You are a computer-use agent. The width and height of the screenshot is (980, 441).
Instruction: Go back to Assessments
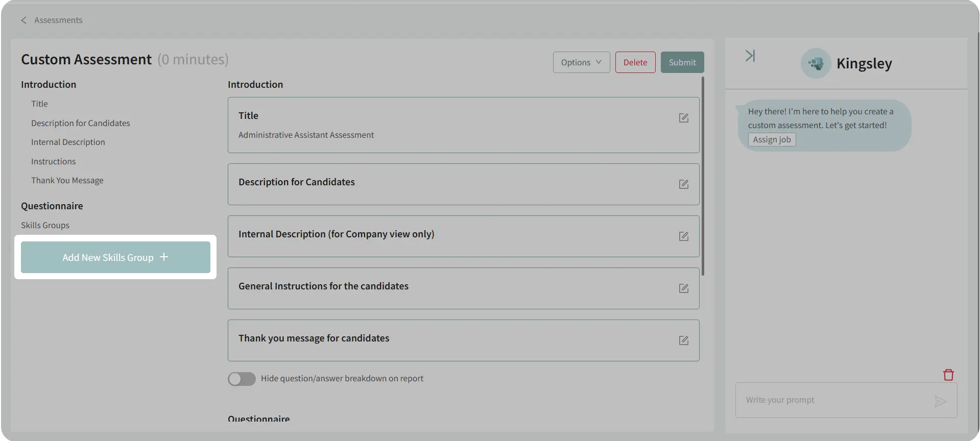(52, 20)
